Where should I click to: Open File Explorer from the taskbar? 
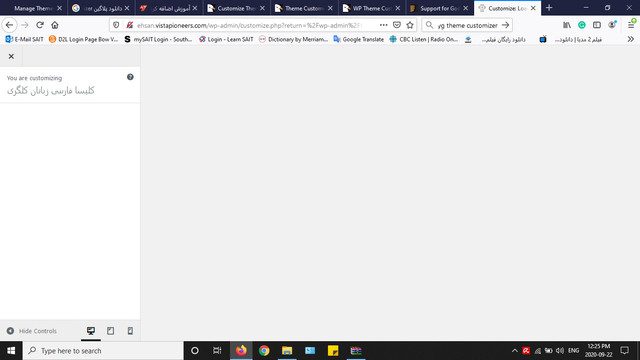point(287,351)
